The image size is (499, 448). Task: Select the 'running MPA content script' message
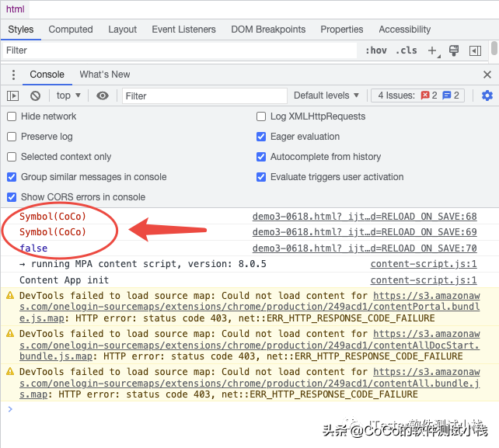pyautogui.click(x=143, y=264)
